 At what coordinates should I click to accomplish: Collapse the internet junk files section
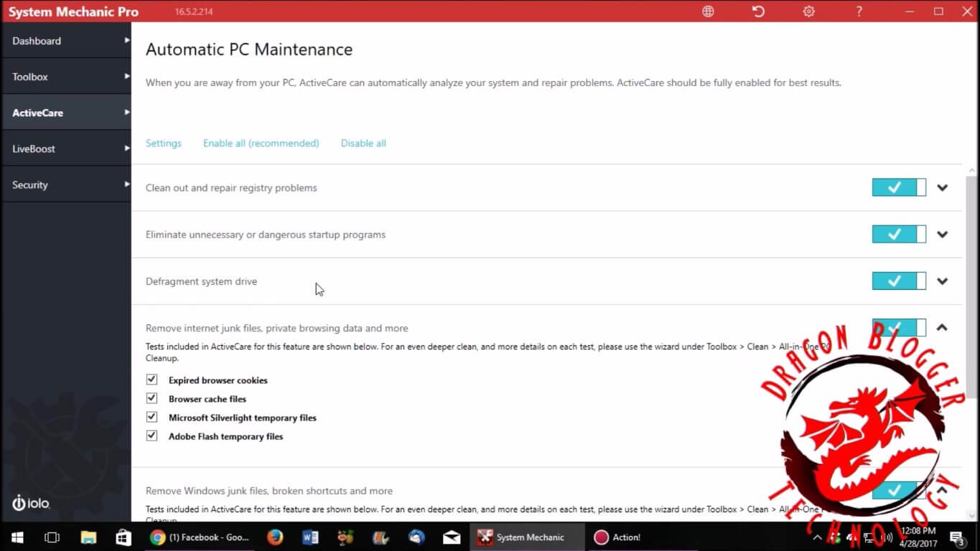click(x=943, y=328)
